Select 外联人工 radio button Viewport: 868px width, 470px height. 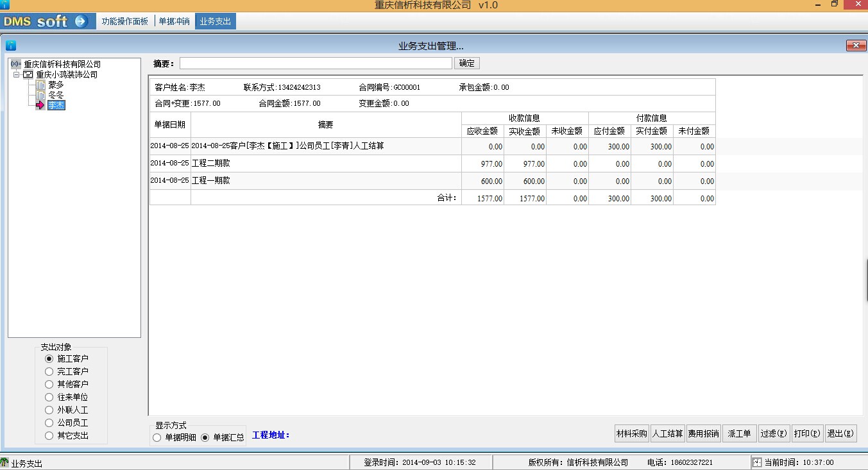click(x=49, y=410)
